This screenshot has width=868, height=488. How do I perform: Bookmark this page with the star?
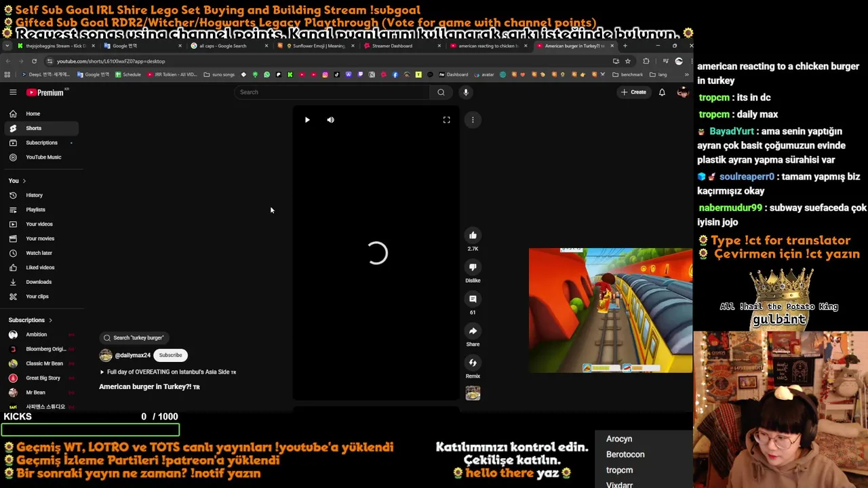coord(628,61)
